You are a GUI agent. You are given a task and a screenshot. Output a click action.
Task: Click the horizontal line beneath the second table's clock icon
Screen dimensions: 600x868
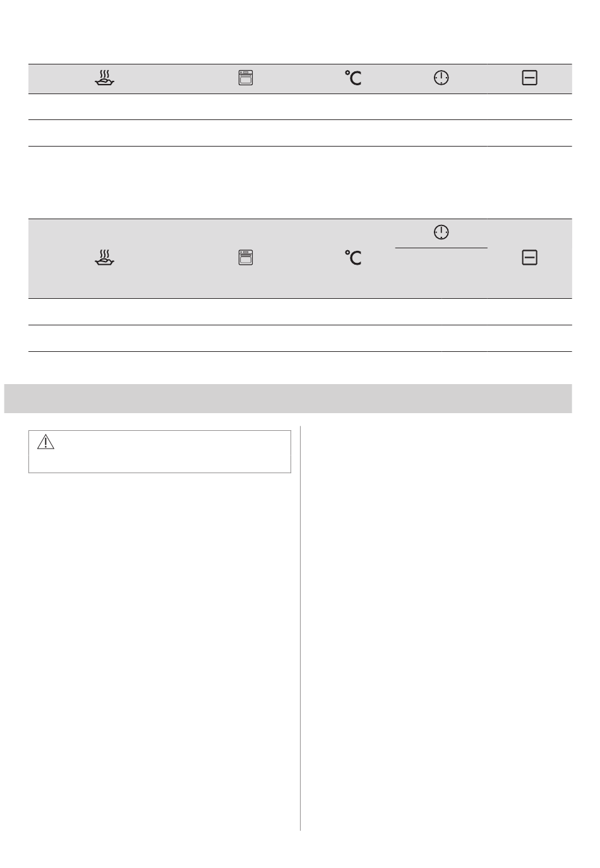click(x=441, y=248)
